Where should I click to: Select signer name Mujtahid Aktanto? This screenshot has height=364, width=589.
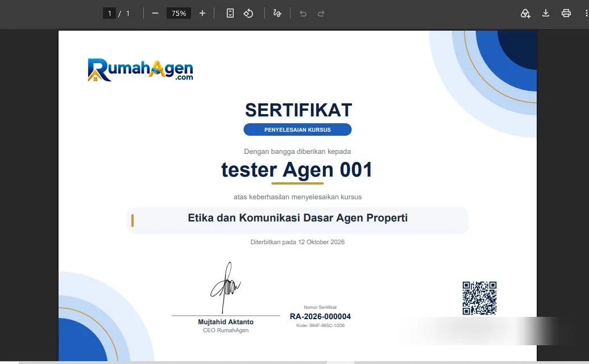[x=226, y=322]
